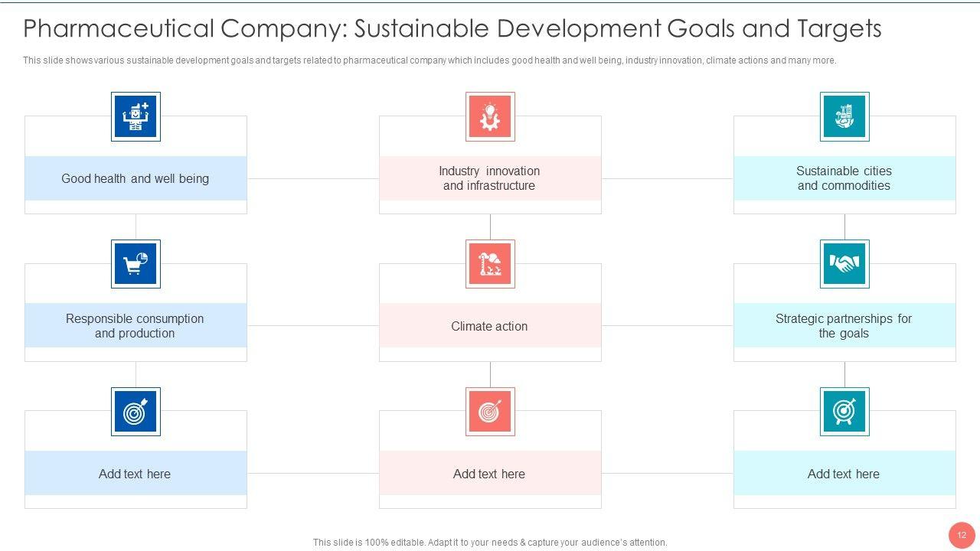Image resolution: width=980 pixels, height=551 pixels.
Task: Click the blue target icon
Action: (x=136, y=412)
